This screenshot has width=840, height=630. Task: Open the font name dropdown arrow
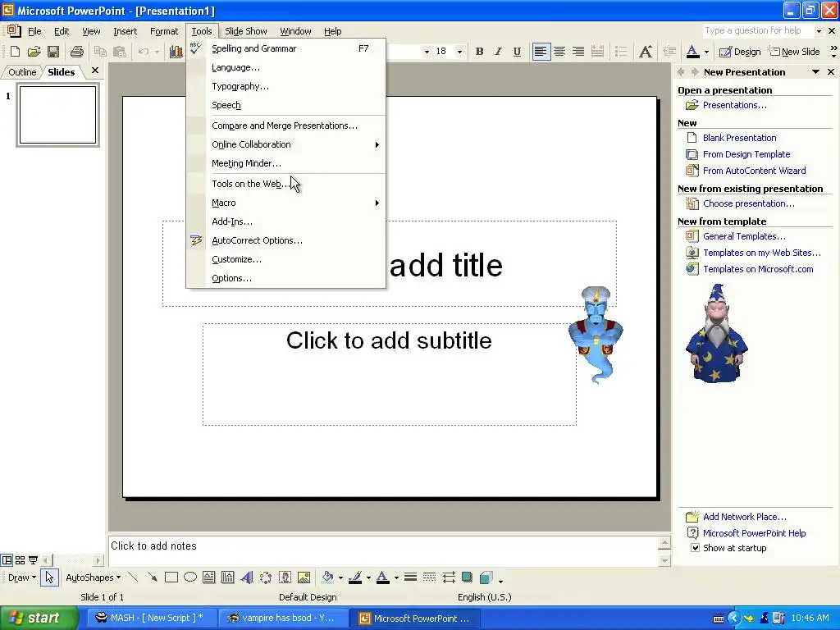pyautogui.click(x=427, y=52)
